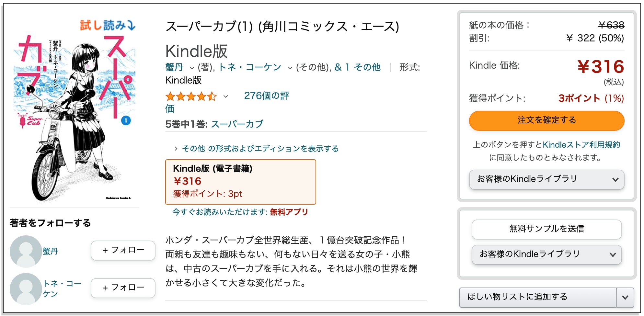Follow author 蟹丹
This screenshot has height=316, width=644.
123,250
